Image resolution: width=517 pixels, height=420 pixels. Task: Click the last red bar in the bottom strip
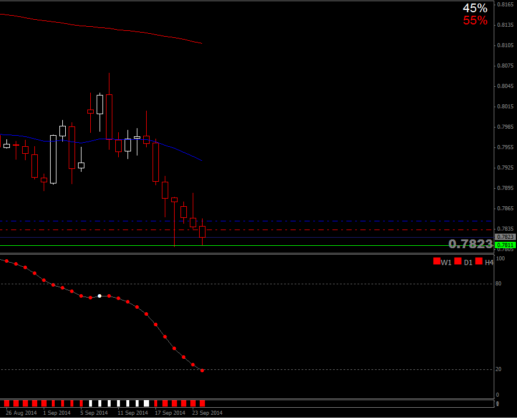tap(203, 403)
